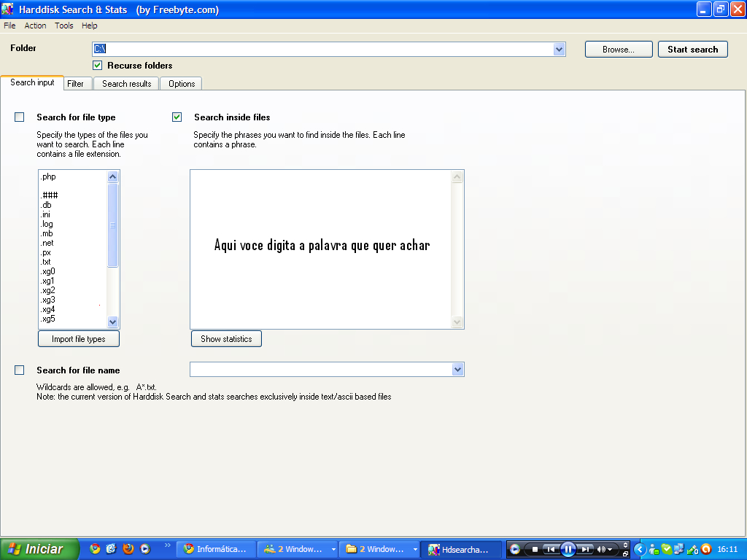Toggle the Recurse folders checkbox
Image resolution: width=747 pixels, height=560 pixels.
(x=97, y=65)
